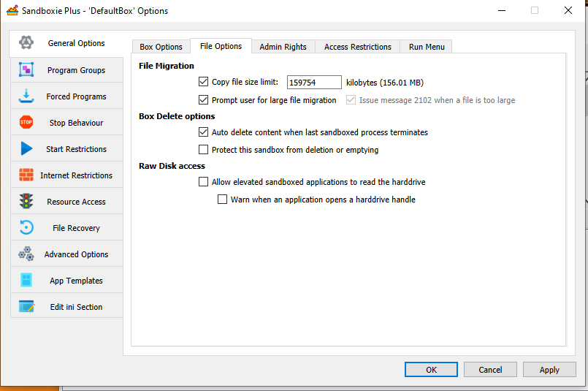
Task: Open the Resource Access section
Action: click(66, 202)
